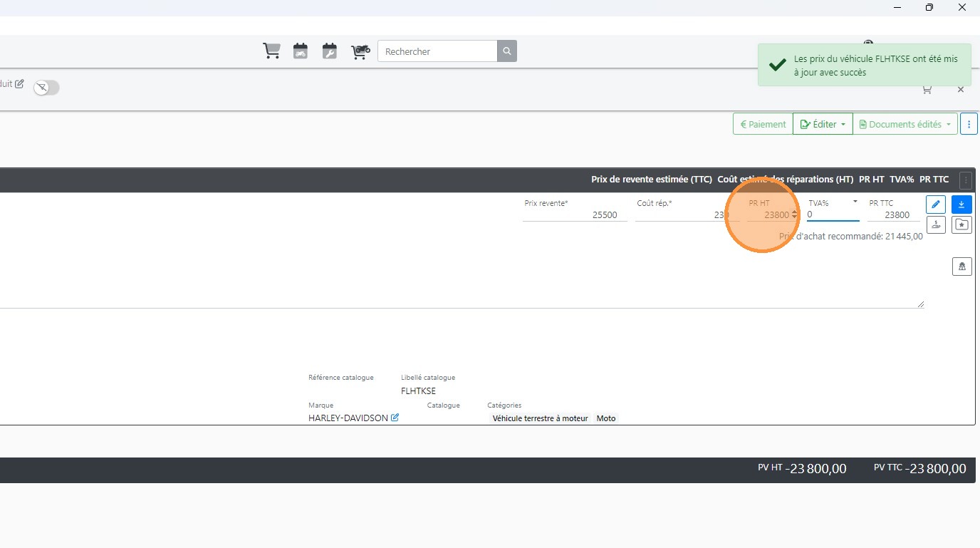
Task: Click the resize handle of the text area
Action: pos(920,304)
